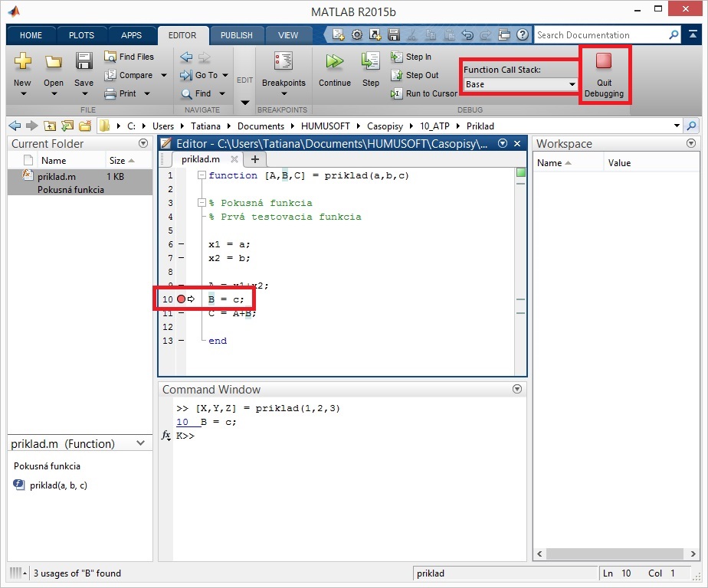Click the address bar search icon
The image size is (708, 588).
point(691,126)
